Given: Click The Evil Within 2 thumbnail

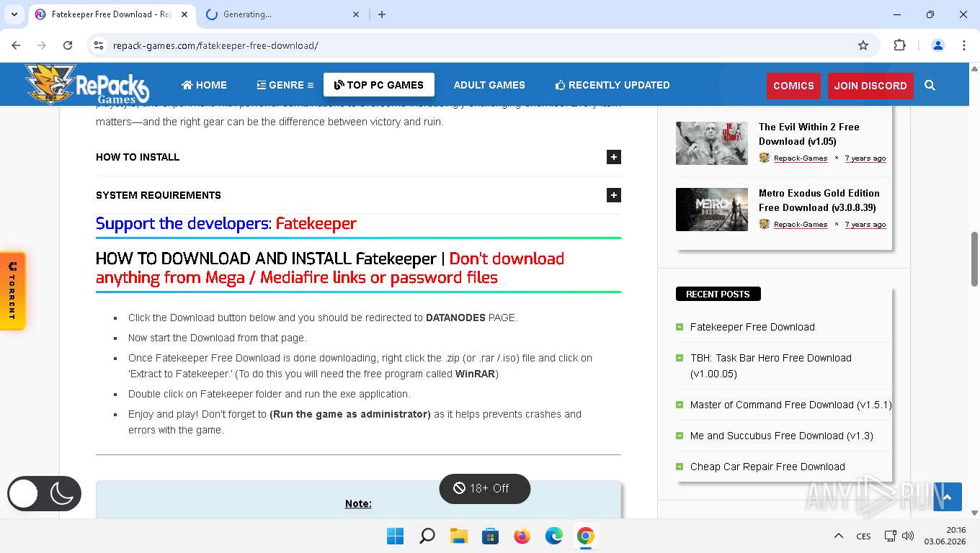Looking at the screenshot, I should tap(712, 143).
